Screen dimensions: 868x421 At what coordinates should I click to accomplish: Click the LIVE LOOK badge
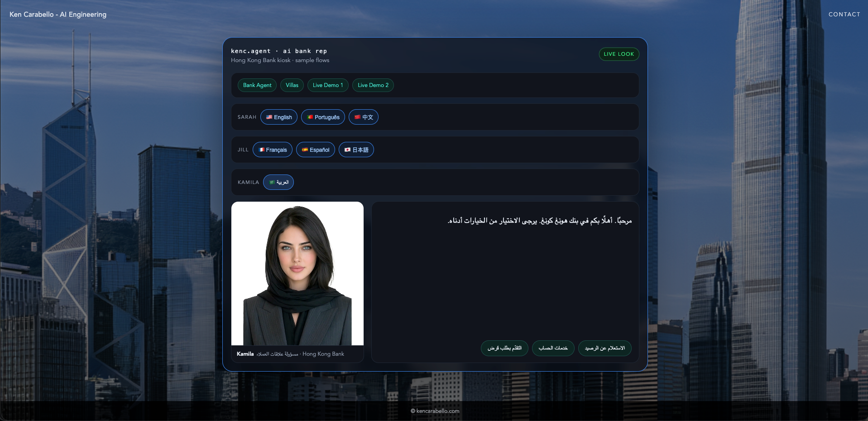coord(619,54)
